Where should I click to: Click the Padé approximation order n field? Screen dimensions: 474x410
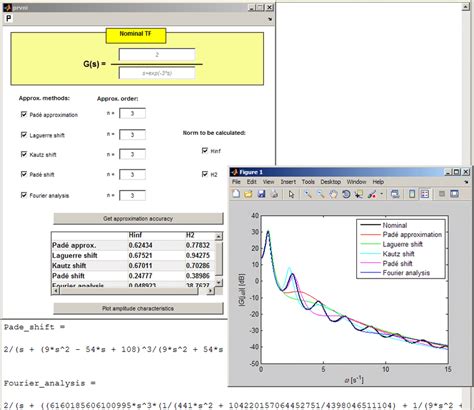point(132,114)
